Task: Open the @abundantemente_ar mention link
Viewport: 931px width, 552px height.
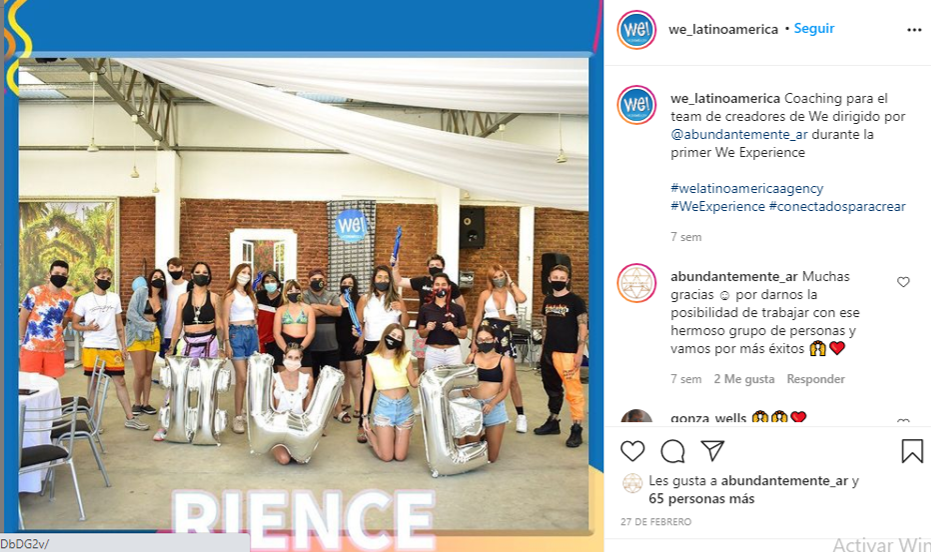Action: 739,135
